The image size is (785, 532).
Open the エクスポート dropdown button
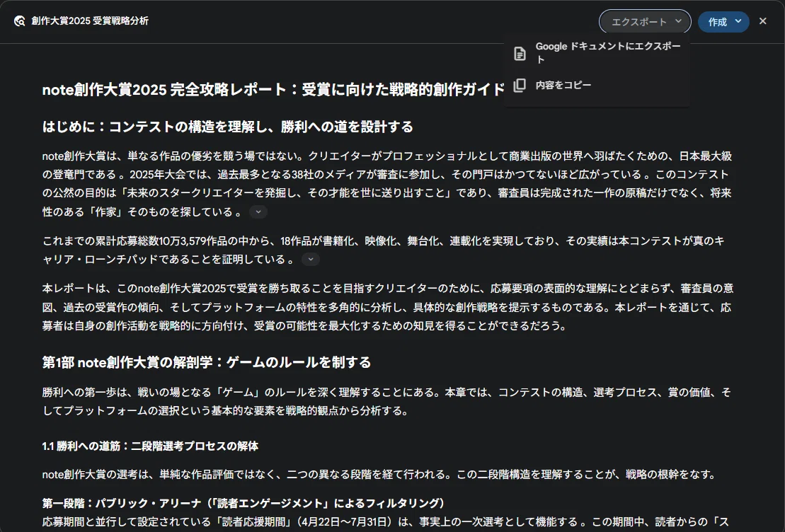click(645, 22)
